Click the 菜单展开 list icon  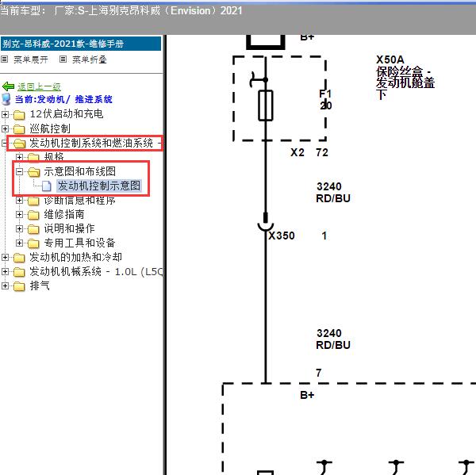coord(5,59)
